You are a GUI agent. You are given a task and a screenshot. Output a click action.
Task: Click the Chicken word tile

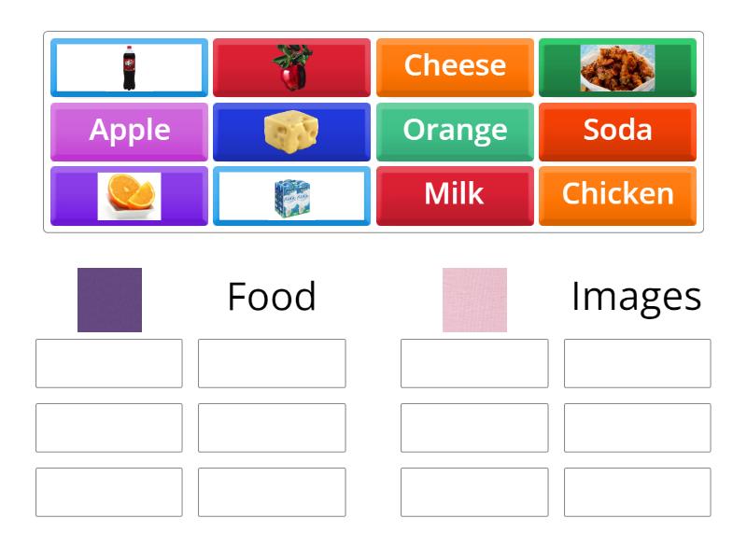point(617,194)
